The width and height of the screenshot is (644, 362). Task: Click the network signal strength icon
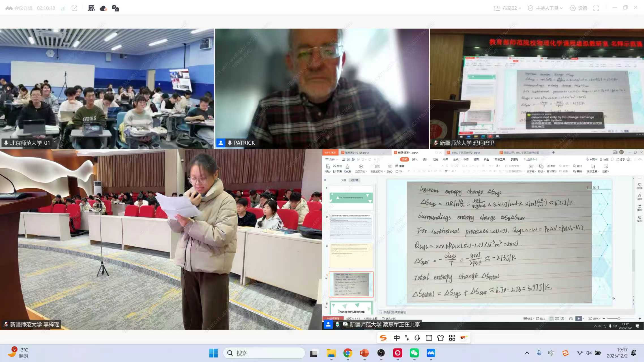(x=63, y=8)
